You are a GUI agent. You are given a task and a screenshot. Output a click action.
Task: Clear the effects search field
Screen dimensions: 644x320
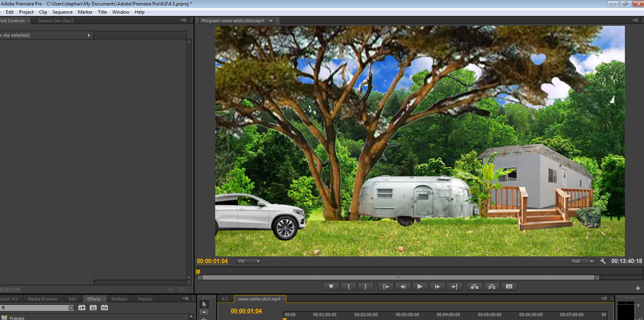click(x=71, y=308)
